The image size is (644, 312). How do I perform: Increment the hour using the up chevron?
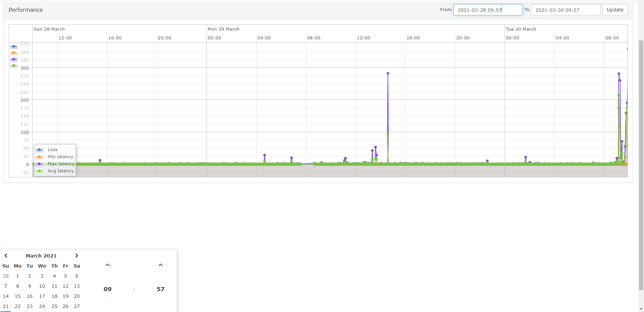(107, 265)
